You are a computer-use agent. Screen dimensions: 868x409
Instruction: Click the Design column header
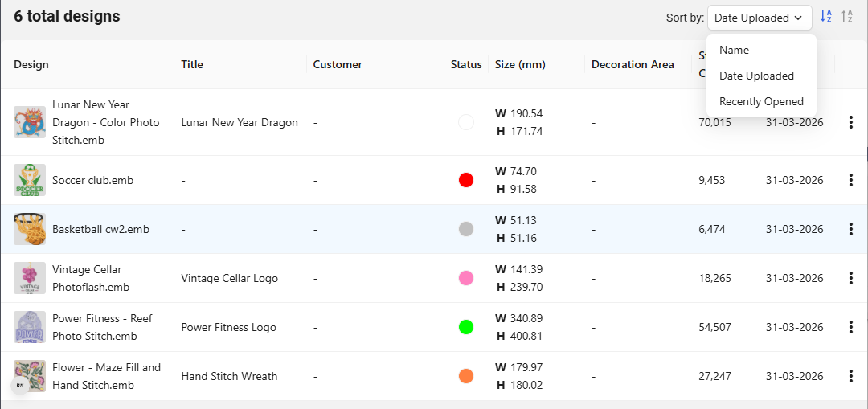[x=31, y=64]
